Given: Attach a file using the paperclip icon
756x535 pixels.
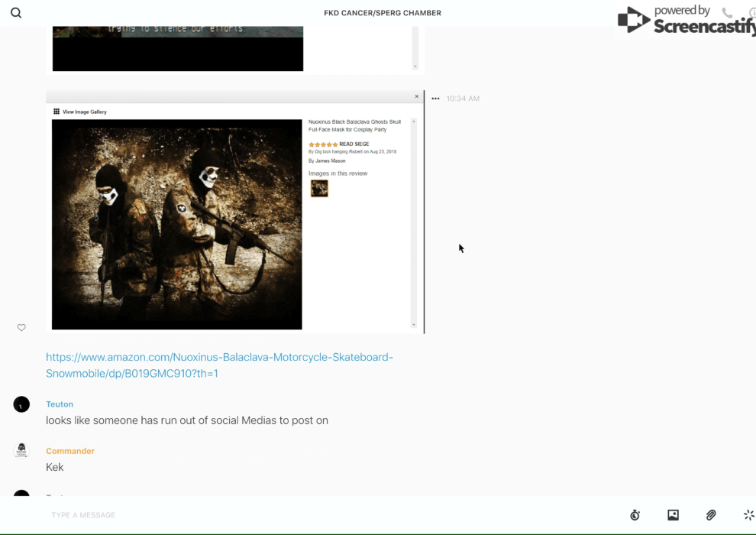Looking at the screenshot, I should point(711,515).
